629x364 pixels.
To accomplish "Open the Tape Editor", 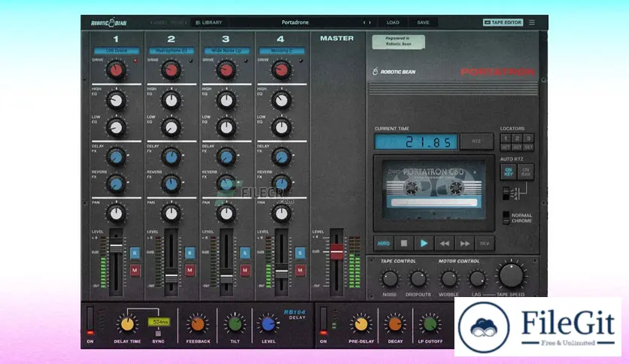I will pyautogui.click(x=503, y=23).
